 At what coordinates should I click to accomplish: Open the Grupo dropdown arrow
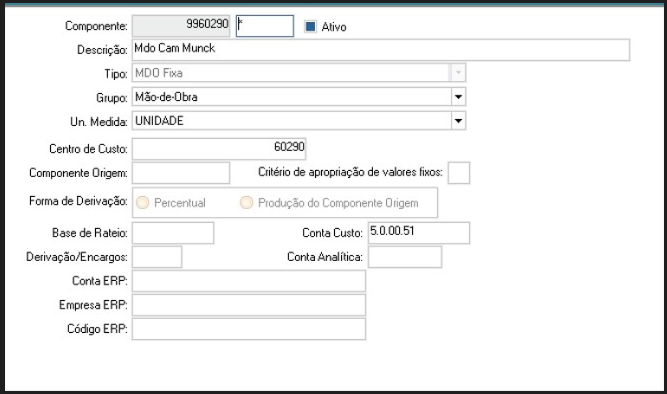coord(458,97)
